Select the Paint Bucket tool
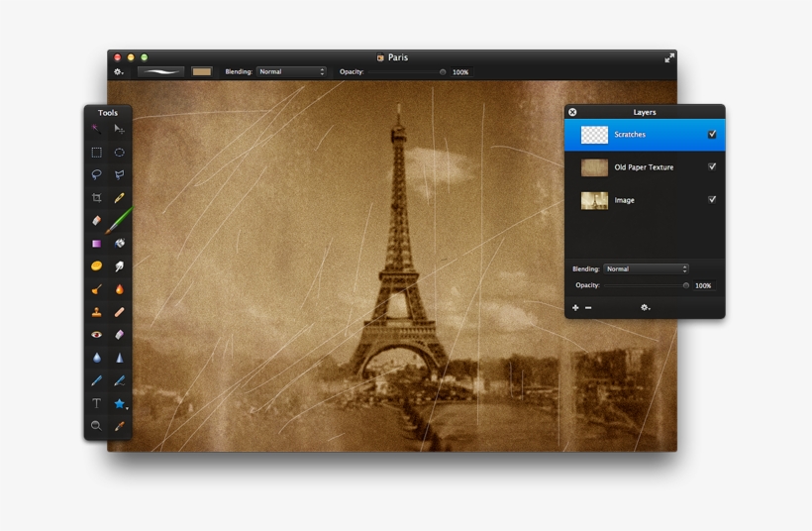The width and height of the screenshot is (812, 531). tap(119, 243)
